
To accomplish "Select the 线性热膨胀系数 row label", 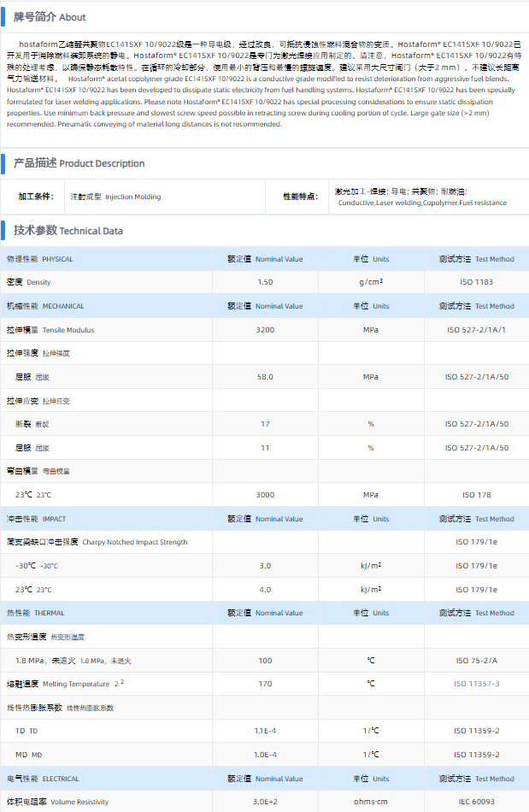I will 60,708.
